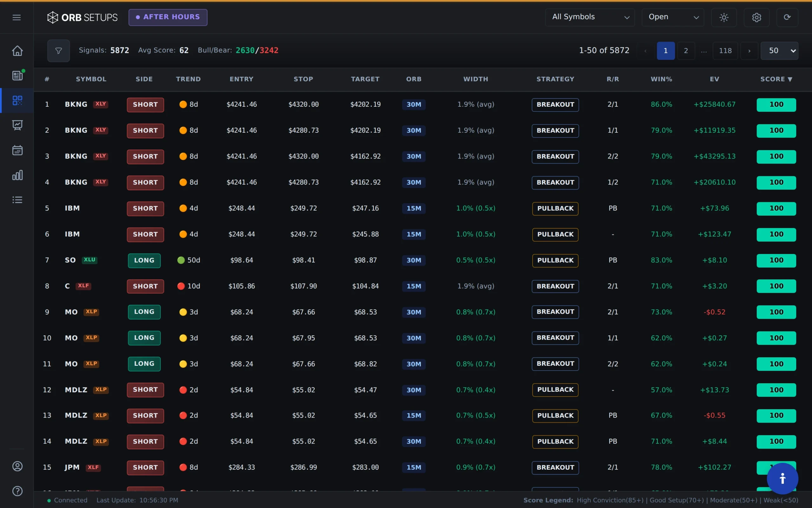This screenshot has width=812, height=508.
Task: Click the next page arrow
Action: click(x=749, y=51)
